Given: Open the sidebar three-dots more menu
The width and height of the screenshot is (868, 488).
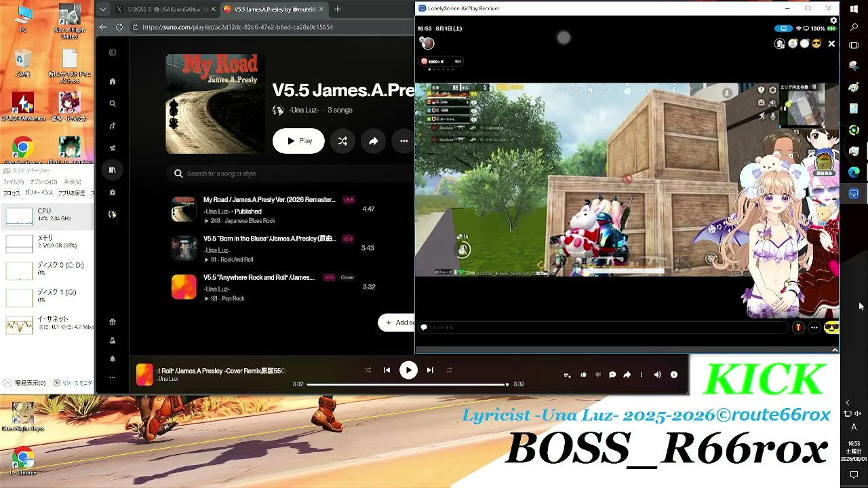Looking at the screenshot, I should pos(113,378).
